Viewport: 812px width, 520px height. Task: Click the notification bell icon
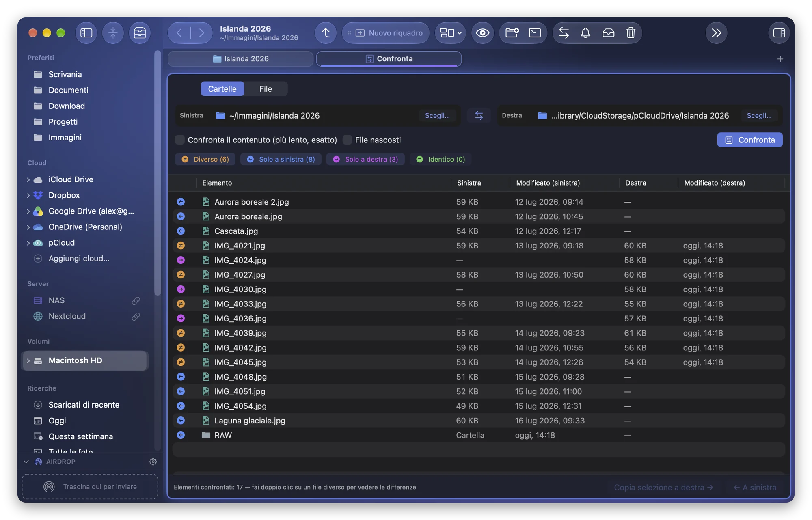click(585, 33)
